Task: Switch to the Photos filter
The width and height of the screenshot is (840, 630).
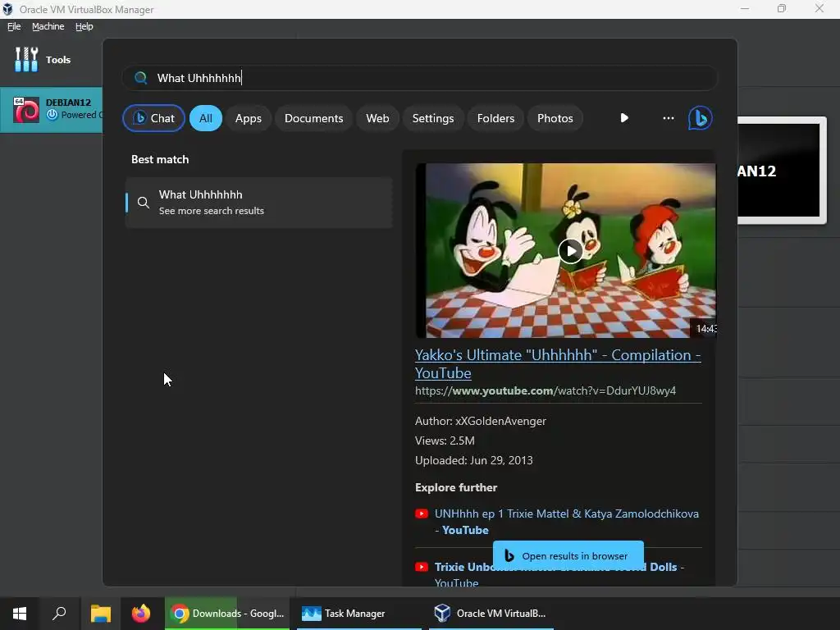Action: (555, 118)
